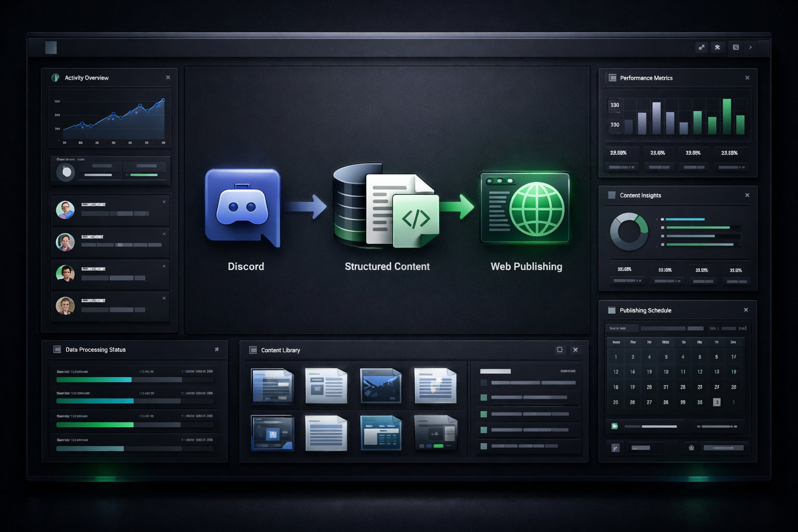Select highlighted date 3 in Publishing Schedule

coord(716,402)
